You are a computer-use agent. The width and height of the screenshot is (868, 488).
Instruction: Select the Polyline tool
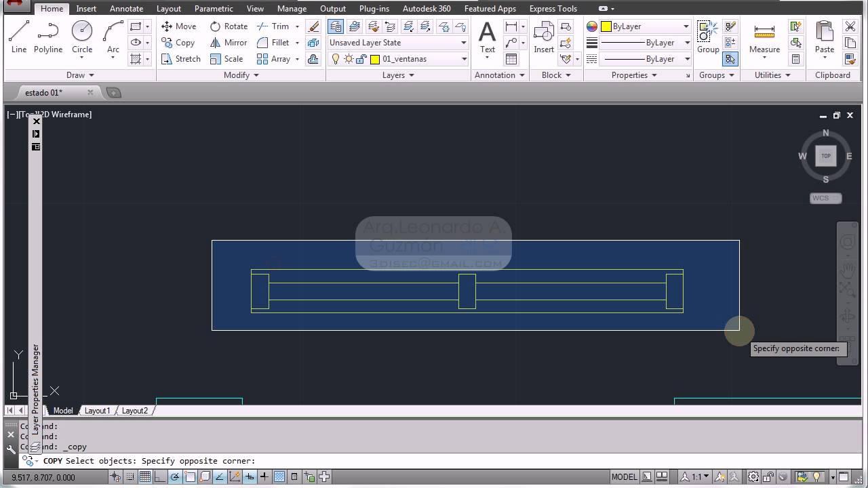pyautogui.click(x=48, y=37)
